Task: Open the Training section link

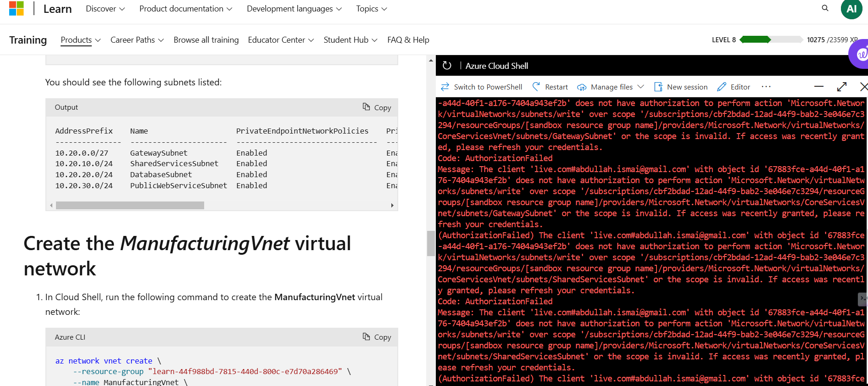Action: tap(28, 40)
